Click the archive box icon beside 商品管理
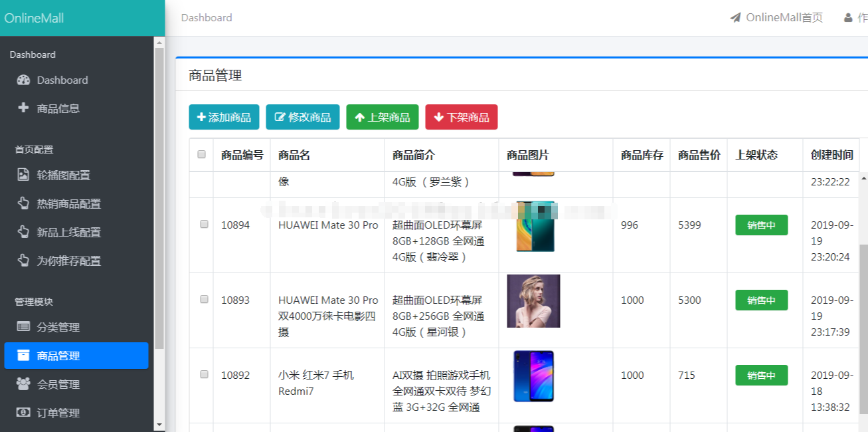The height and width of the screenshot is (432, 868). tap(23, 355)
